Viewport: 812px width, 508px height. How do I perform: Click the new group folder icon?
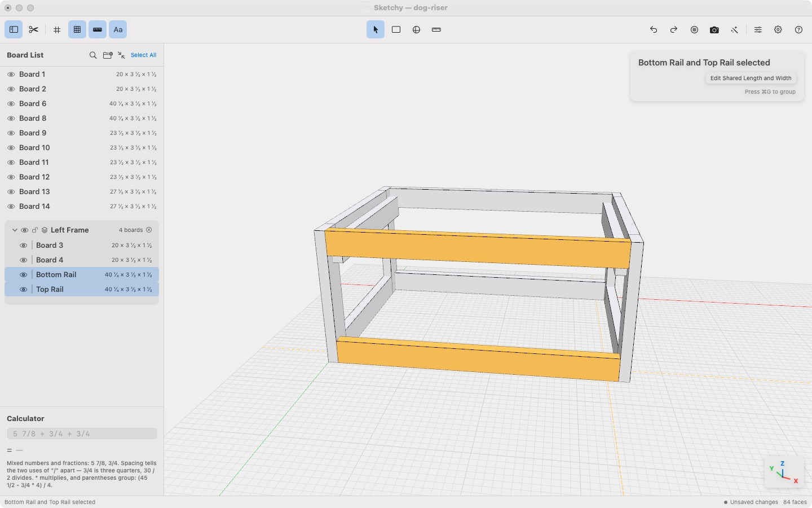[x=108, y=55]
